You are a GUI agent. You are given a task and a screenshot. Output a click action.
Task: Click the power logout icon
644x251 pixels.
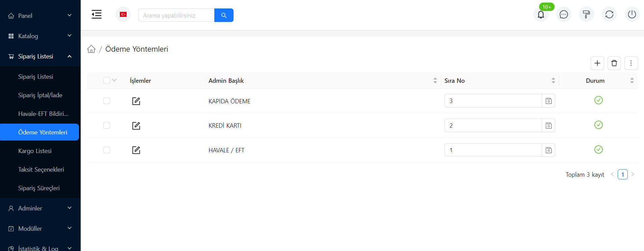coord(632,15)
